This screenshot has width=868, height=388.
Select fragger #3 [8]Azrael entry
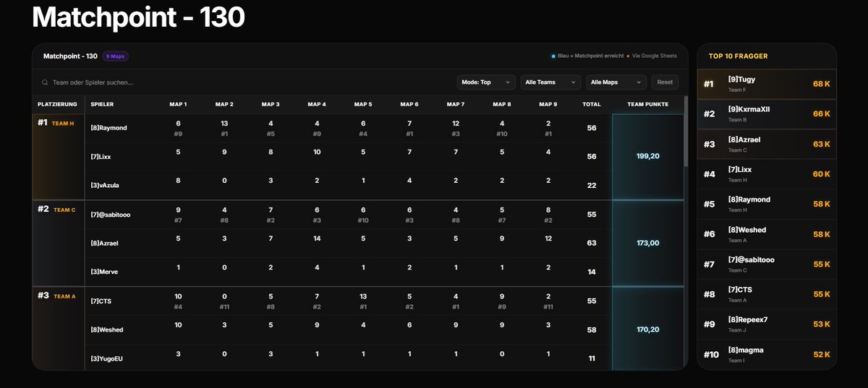pos(767,144)
